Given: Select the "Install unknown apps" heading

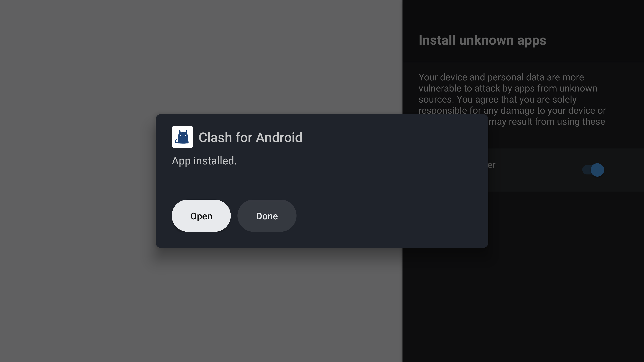Looking at the screenshot, I should tap(482, 40).
